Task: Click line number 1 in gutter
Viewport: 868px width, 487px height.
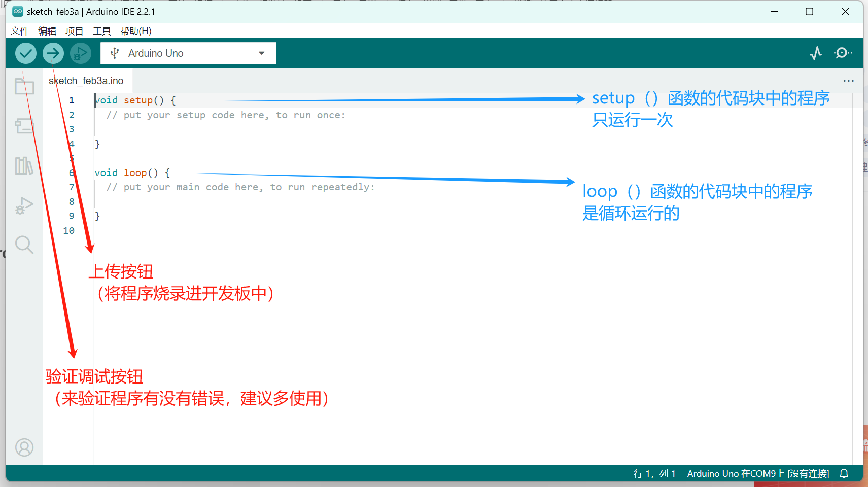Action: [72, 100]
